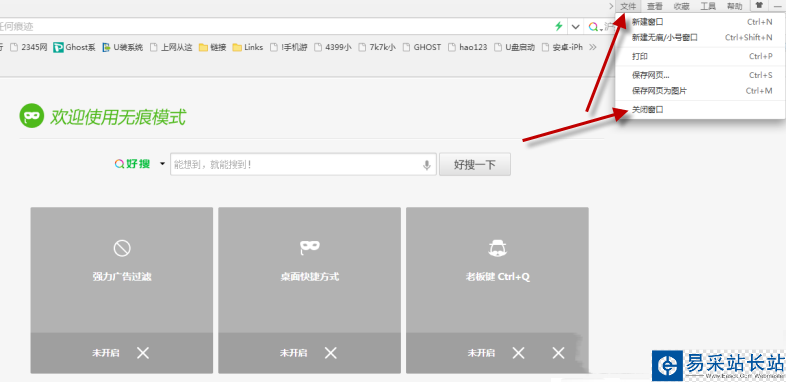Toggle the 未开启 switch for 强力广告过滤
This screenshot has height=382, width=786.
pyautogui.click(x=120, y=353)
